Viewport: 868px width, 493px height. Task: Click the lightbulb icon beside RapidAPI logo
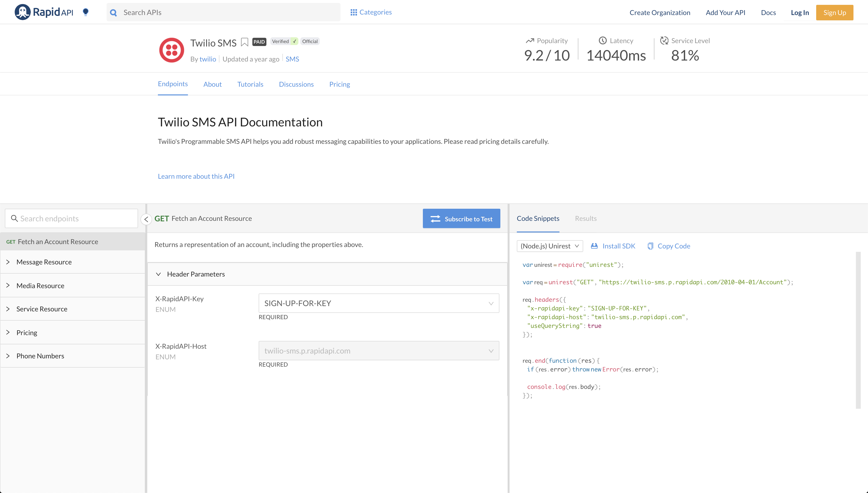(86, 12)
